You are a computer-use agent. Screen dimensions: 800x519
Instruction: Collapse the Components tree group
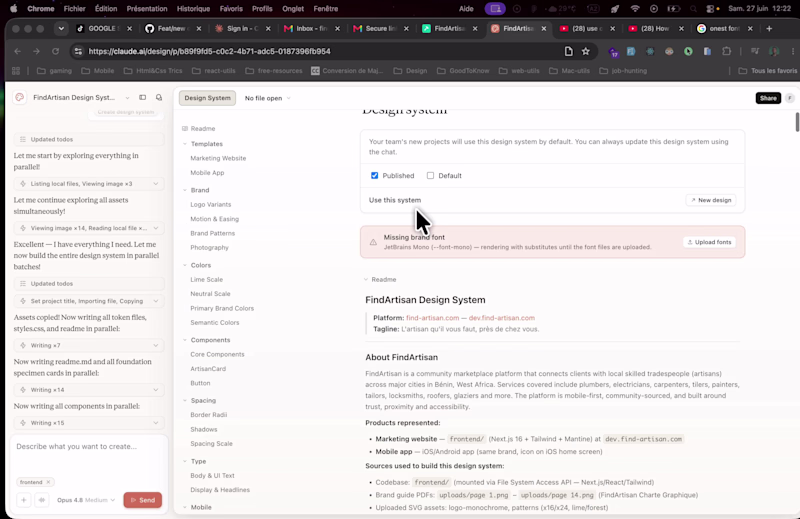(185, 340)
